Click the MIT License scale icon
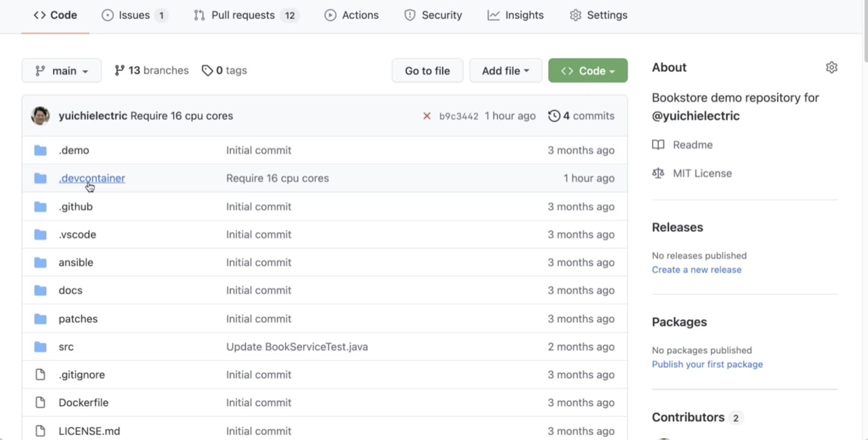The width and height of the screenshot is (868, 440). point(658,173)
